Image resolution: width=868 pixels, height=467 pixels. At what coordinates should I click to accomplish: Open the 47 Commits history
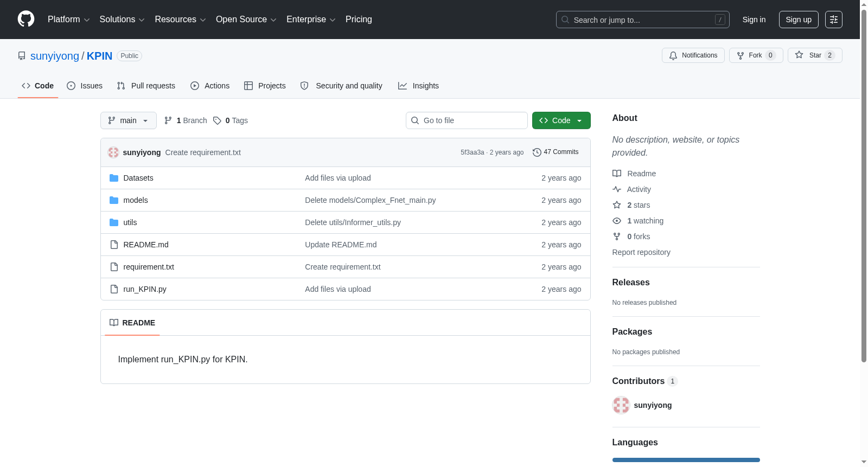click(556, 152)
